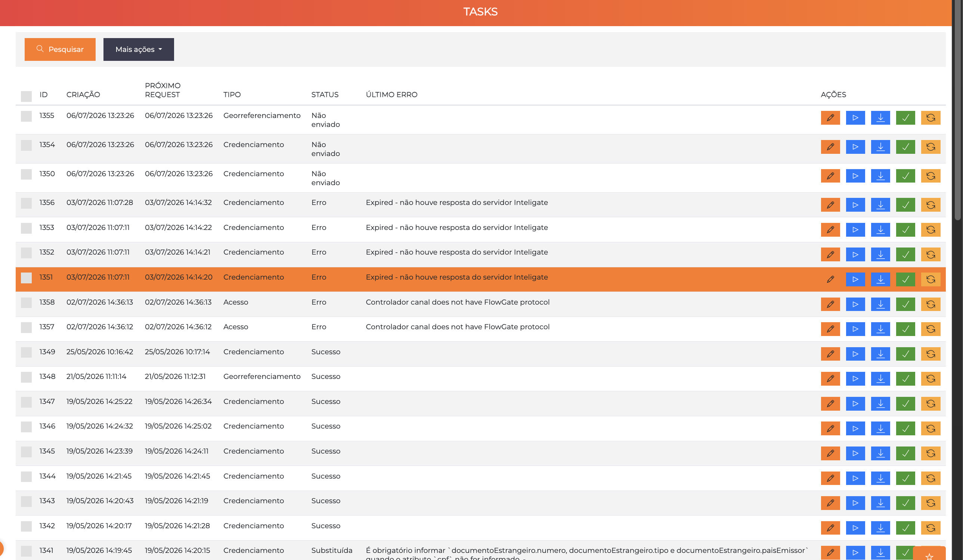Click error text in row 1358

click(x=458, y=302)
